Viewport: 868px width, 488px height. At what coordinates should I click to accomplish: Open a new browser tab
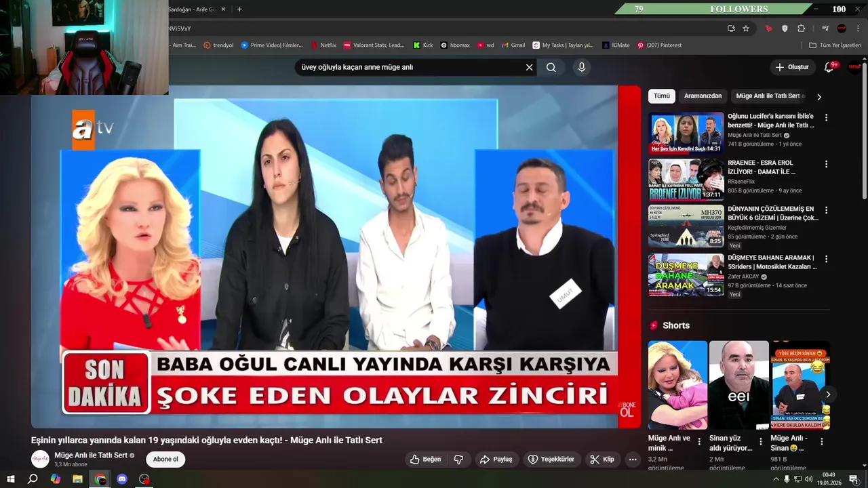[x=239, y=9]
